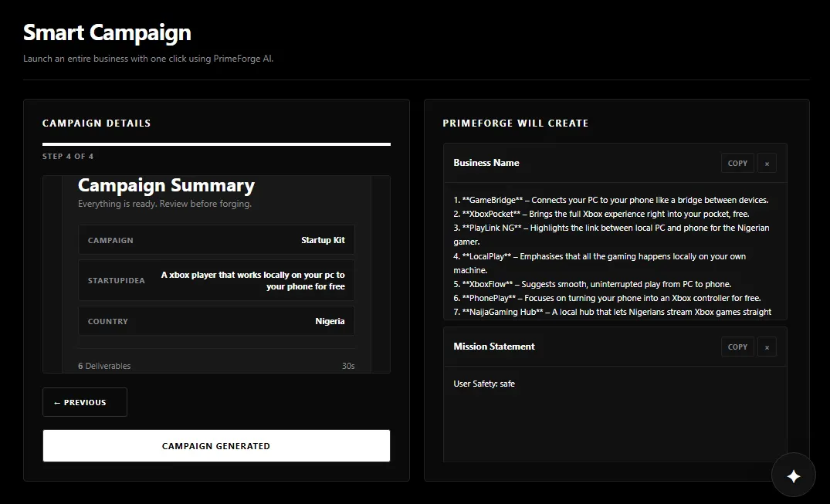830x504 pixels.
Task: Dismiss the Business Name card
Action: pos(767,163)
